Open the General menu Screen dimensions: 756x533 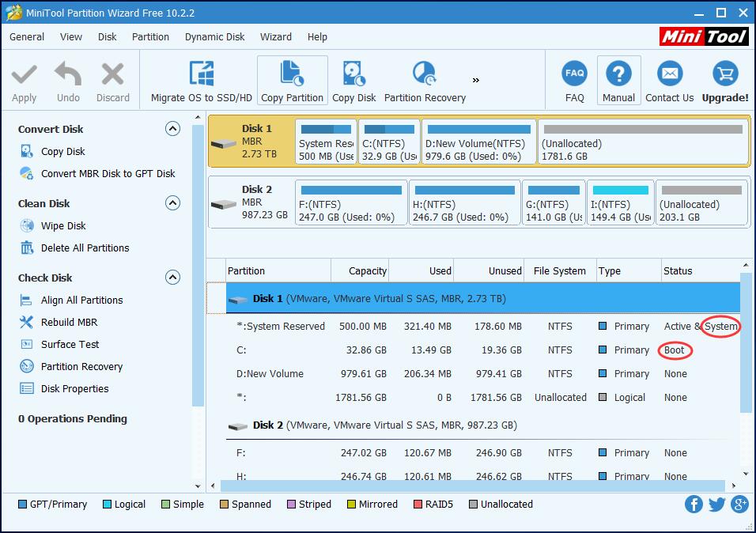pos(27,36)
